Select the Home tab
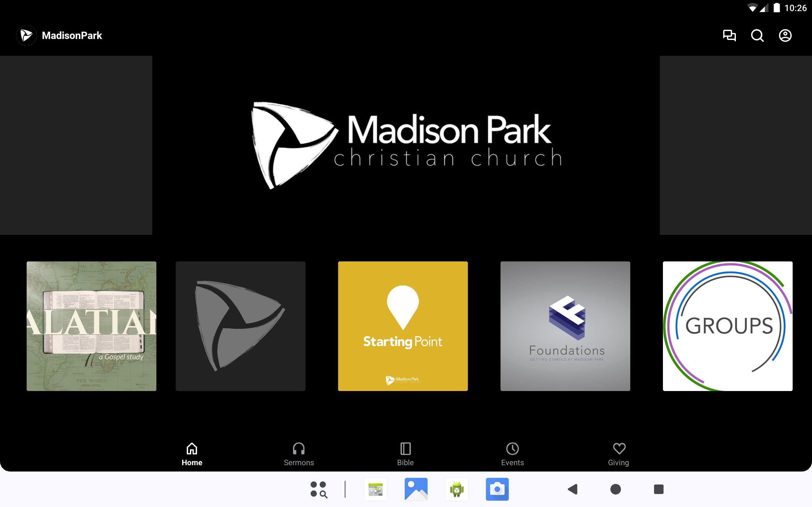The width and height of the screenshot is (812, 507). [192, 454]
